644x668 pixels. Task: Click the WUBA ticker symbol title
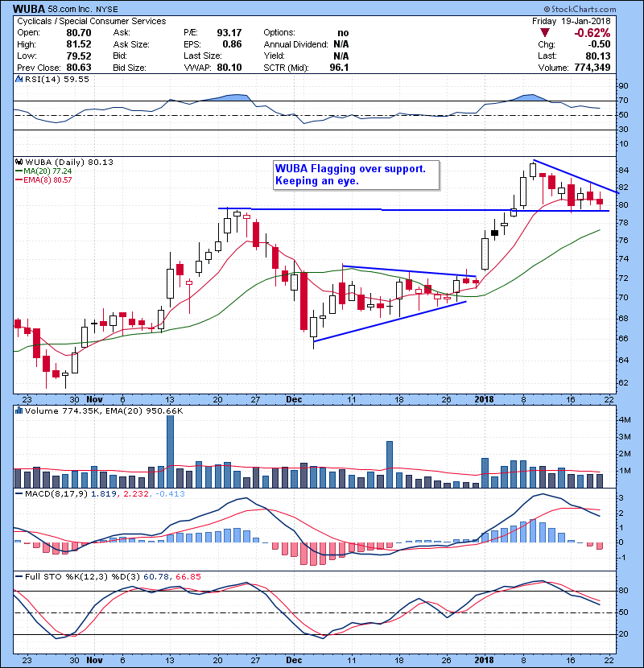(x=29, y=9)
